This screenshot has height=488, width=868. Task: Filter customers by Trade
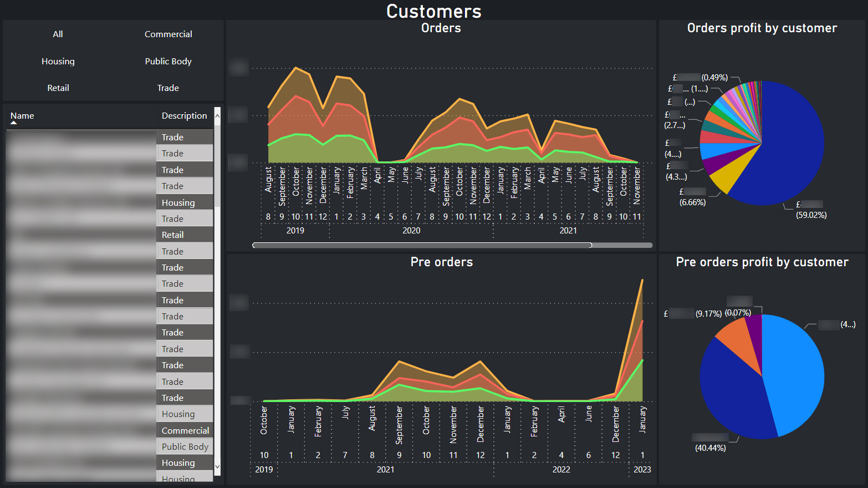click(x=168, y=88)
